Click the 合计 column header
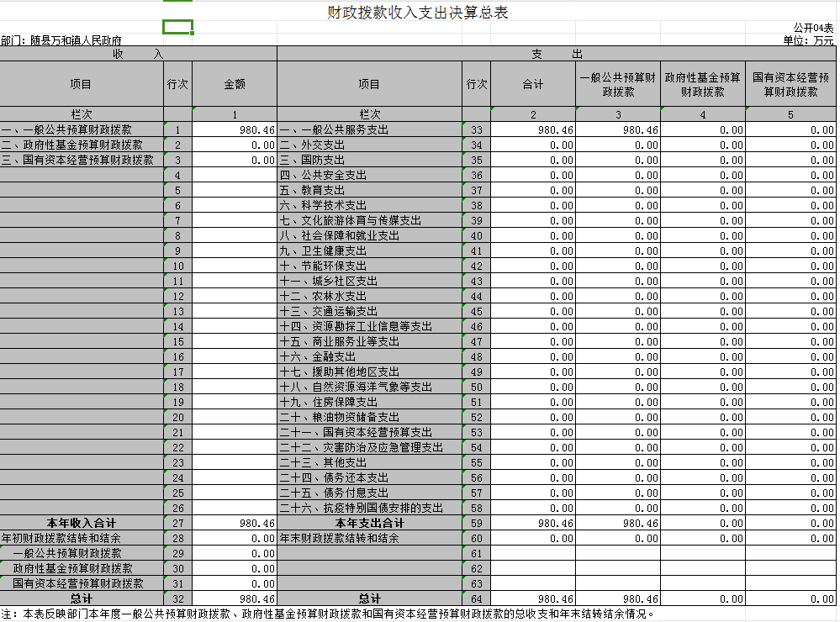The width and height of the screenshot is (840, 622). click(x=533, y=84)
